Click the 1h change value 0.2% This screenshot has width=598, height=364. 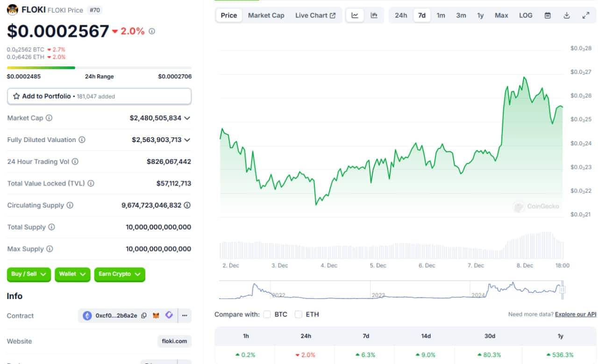pyautogui.click(x=245, y=355)
